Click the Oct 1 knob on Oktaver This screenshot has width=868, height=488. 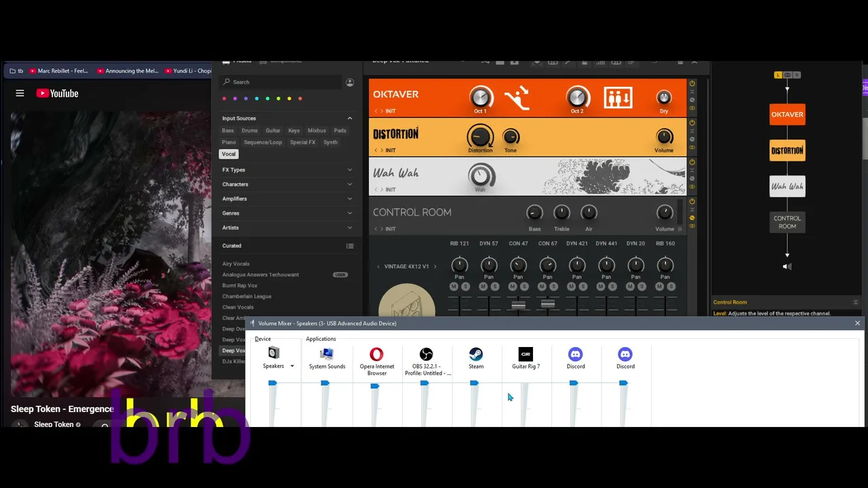[480, 97]
